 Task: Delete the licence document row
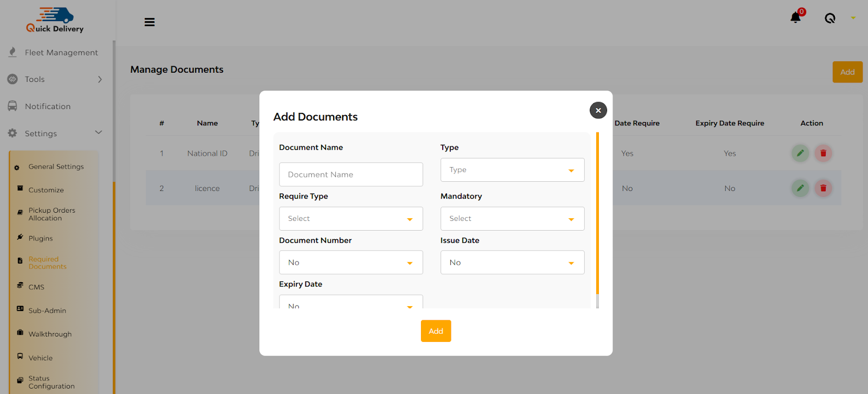click(823, 188)
